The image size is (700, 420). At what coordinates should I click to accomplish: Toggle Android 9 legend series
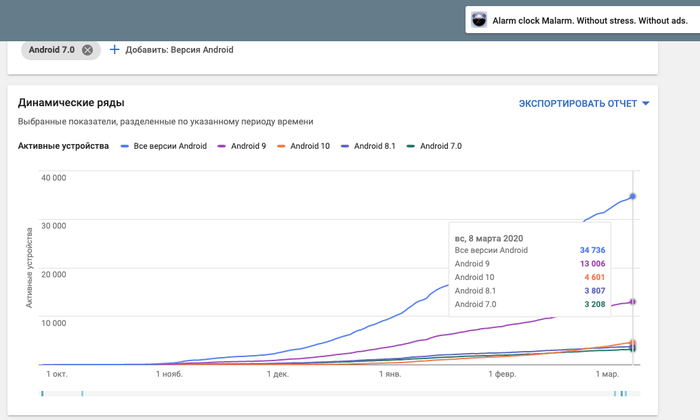(245, 146)
